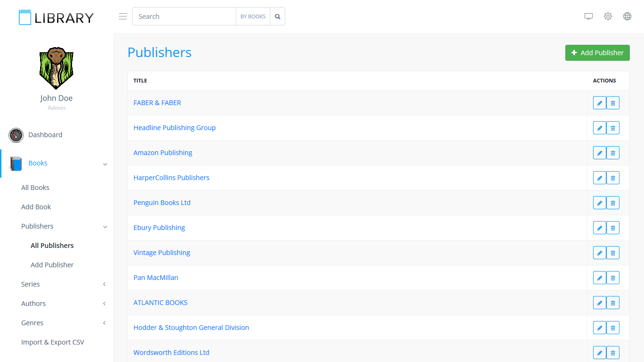The width and height of the screenshot is (644, 362).
Task: Open Dashboard from the sidebar
Action: (45, 135)
